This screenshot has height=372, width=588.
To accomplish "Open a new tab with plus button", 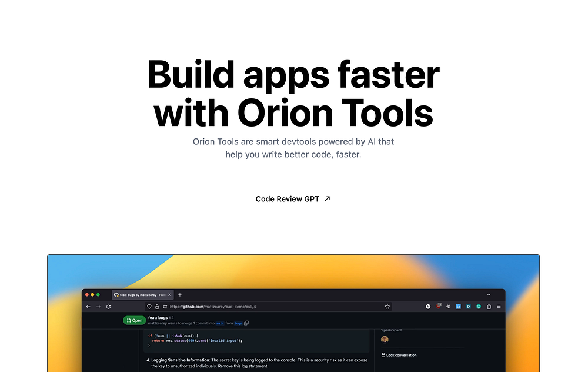I will tap(179, 295).
